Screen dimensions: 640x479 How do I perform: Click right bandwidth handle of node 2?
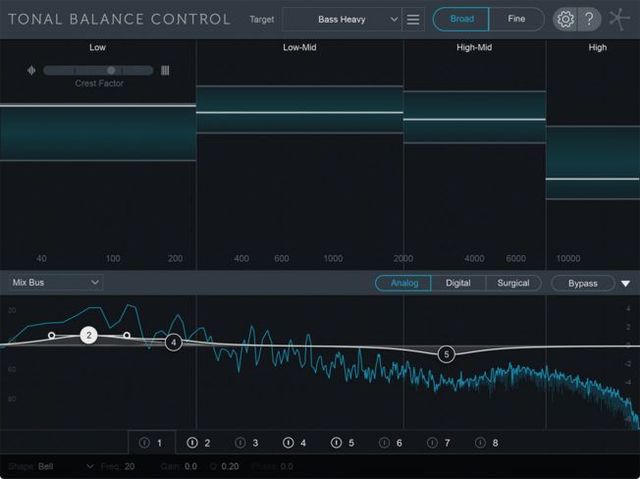pyautogui.click(x=127, y=335)
